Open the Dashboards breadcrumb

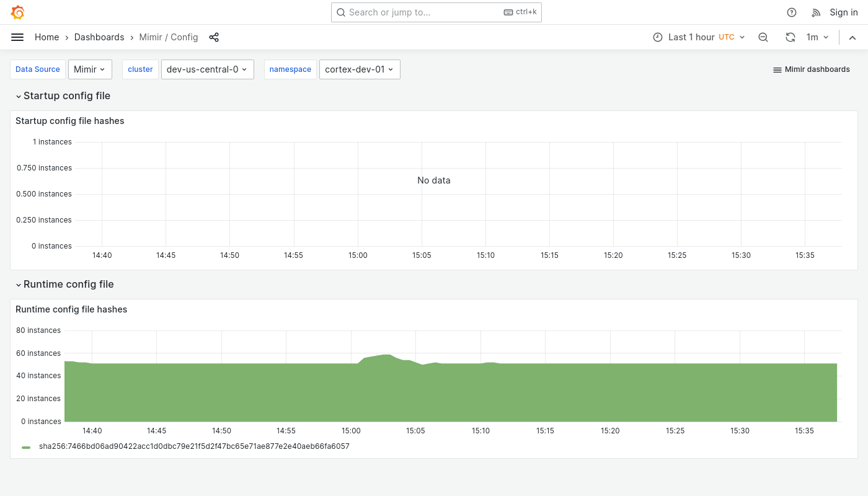tap(99, 37)
